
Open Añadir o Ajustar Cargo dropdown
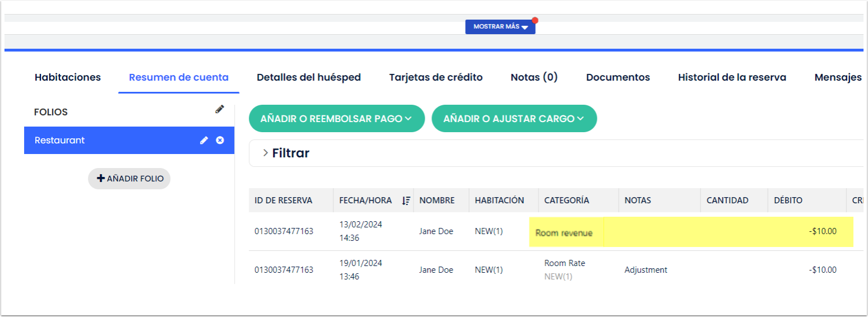coord(513,119)
